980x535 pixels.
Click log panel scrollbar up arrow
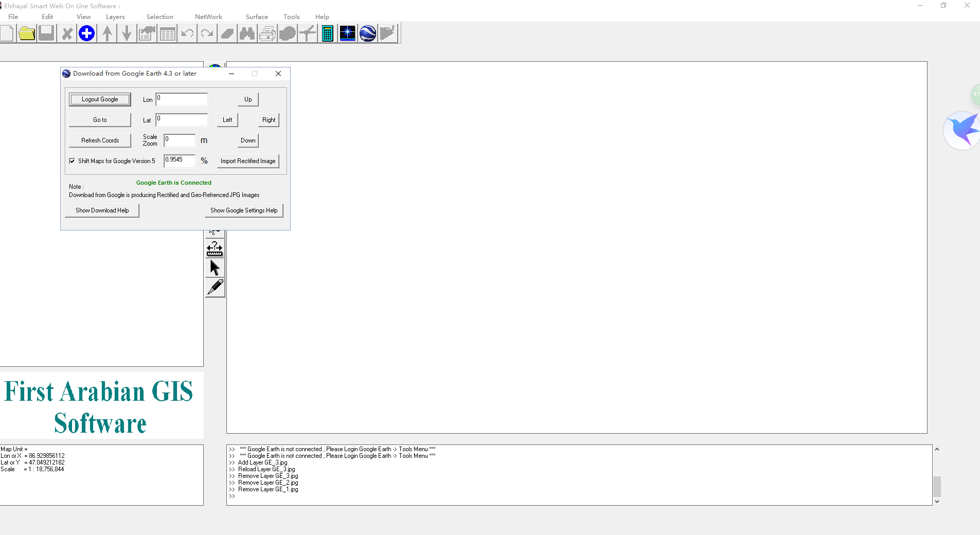point(937,449)
